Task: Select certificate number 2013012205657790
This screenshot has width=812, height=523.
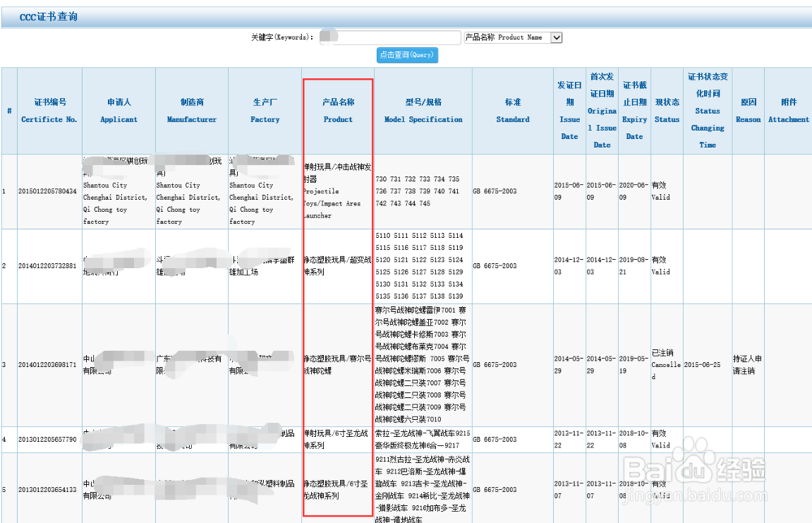Action: [x=48, y=439]
